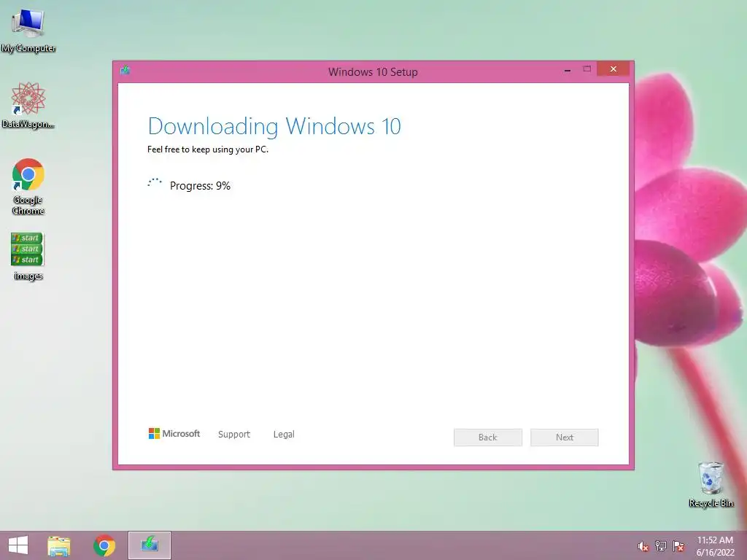Open the Recycle Bin
This screenshot has height=560, width=747.
tap(711, 484)
